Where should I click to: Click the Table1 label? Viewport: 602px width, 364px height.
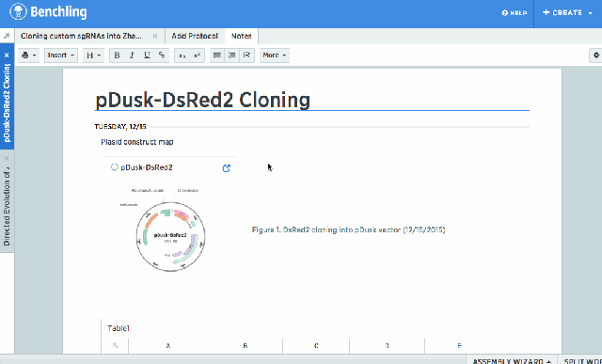pos(119,328)
